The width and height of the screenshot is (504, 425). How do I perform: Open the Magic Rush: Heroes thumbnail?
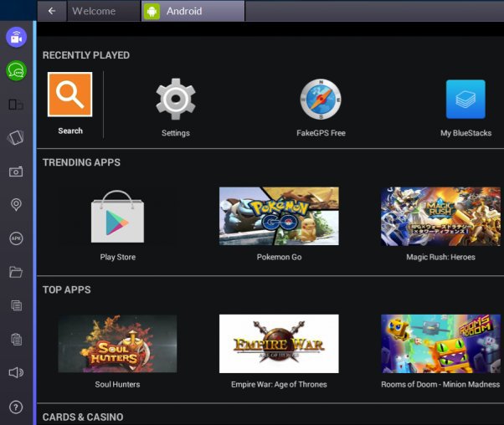tap(440, 217)
